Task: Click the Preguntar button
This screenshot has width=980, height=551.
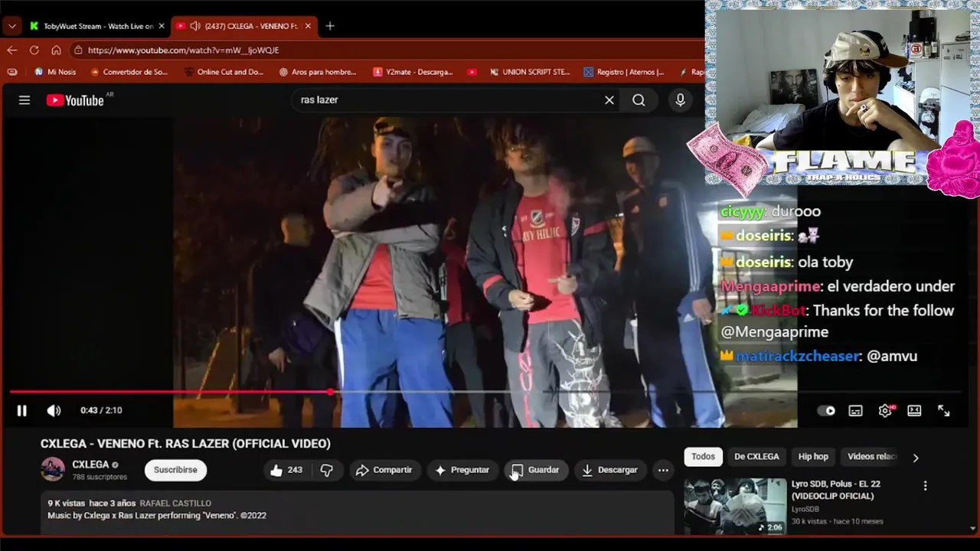Action: tap(462, 470)
